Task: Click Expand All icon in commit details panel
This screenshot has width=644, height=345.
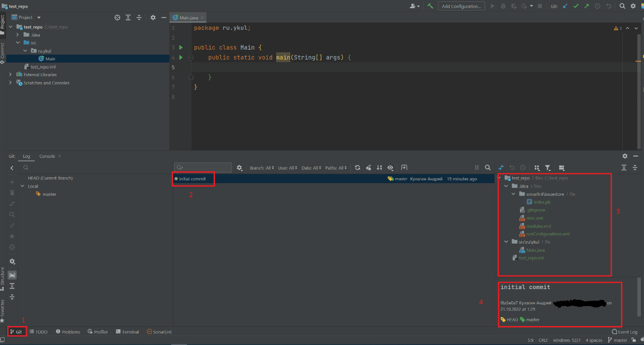Action: coord(624,168)
